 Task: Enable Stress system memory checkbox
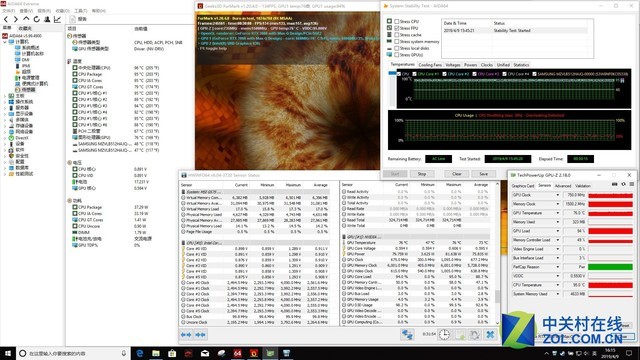[x=396, y=41]
